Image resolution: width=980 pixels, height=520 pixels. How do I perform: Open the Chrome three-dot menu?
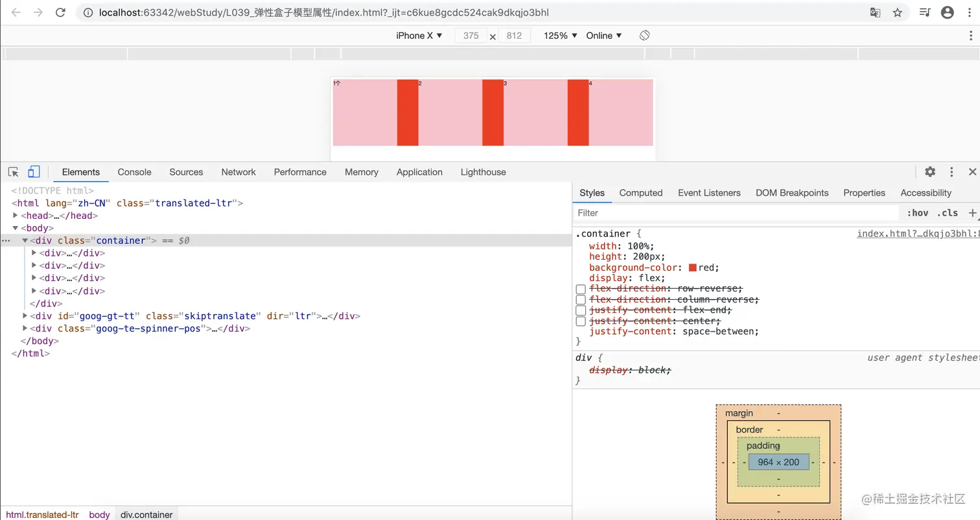[970, 12]
